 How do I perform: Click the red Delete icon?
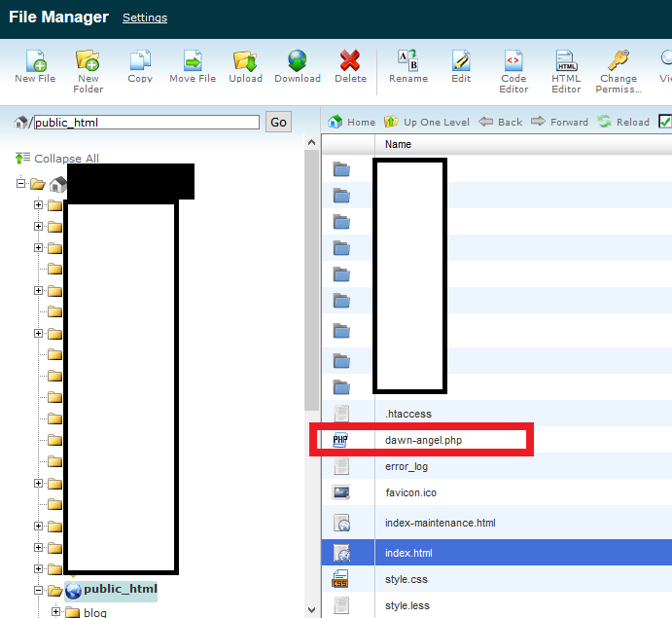point(350,60)
